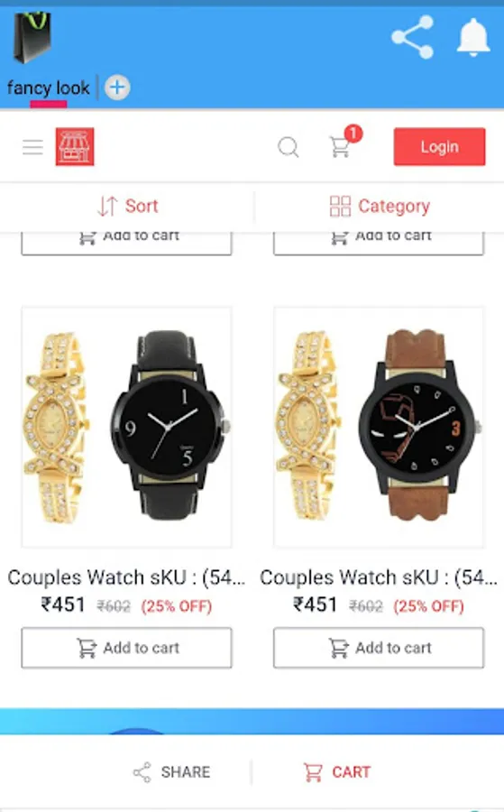Viewport: 504px width, 812px height.
Task: Open the hamburger menu
Action: point(32,147)
